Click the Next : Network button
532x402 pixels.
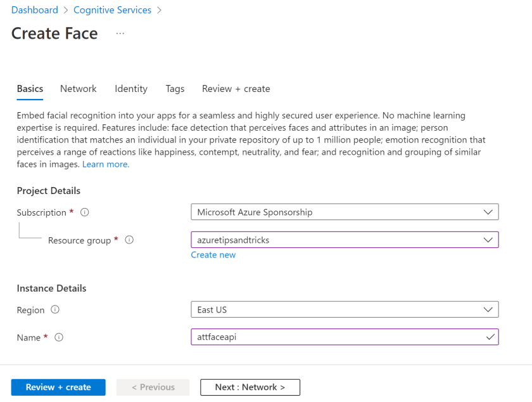(250, 387)
